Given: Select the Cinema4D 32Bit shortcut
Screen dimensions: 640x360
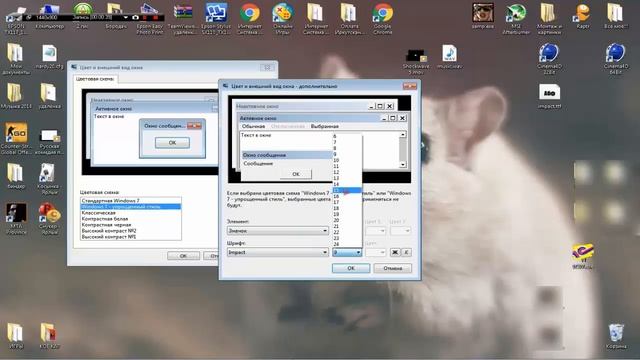Looking at the screenshot, I should tap(549, 59).
